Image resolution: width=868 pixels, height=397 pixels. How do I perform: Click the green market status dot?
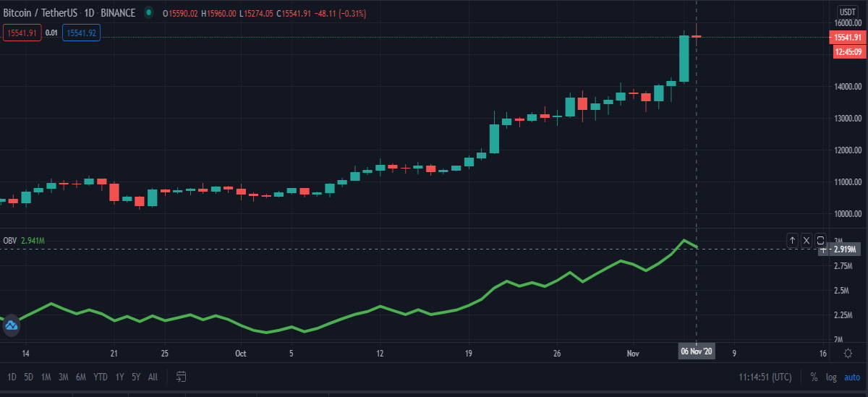(148, 13)
